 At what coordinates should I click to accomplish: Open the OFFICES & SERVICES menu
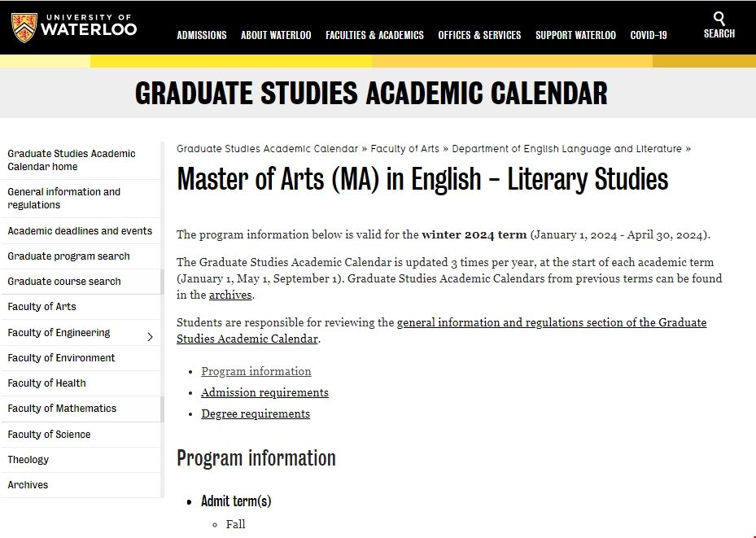pyautogui.click(x=479, y=35)
